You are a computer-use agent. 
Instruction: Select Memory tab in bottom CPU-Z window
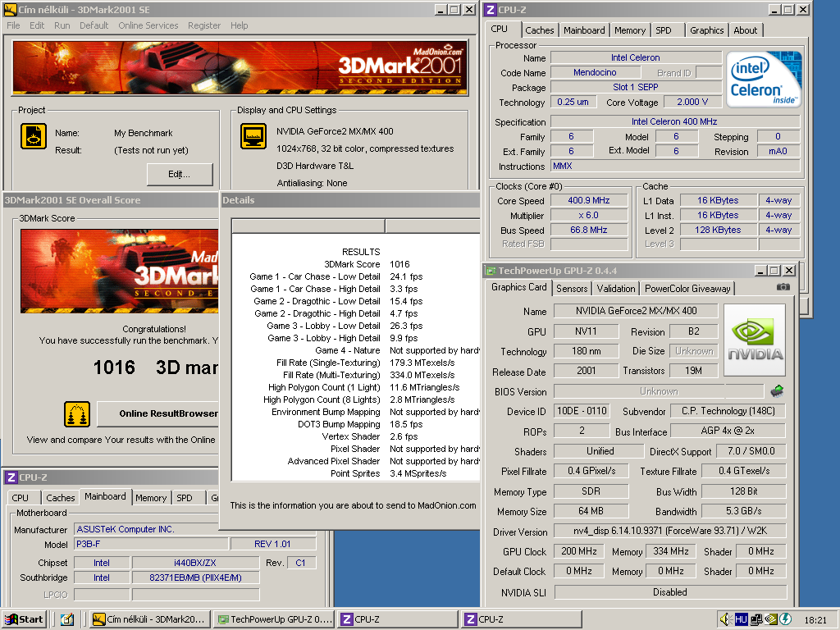pyautogui.click(x=151, y=498)
